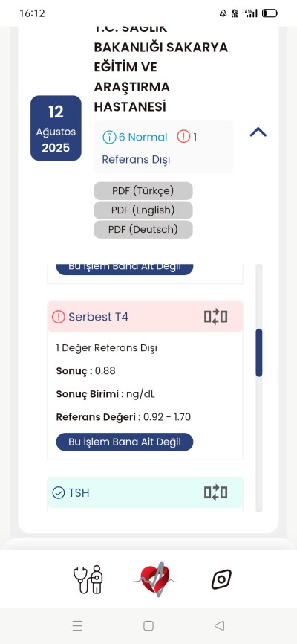Open the doctor stethoscope icon in bottom bar
Image resolution: width=297 pixels, height=644 pixels.
click(88, 579)
